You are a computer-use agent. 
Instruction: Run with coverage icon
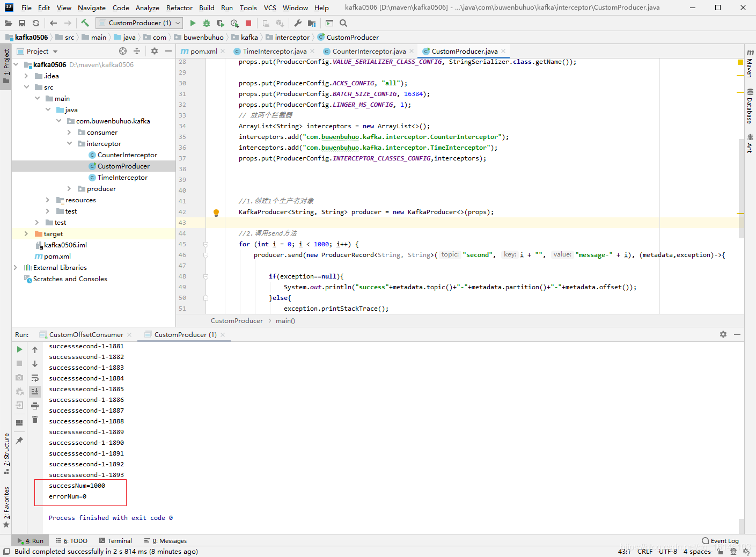(221, 23)
